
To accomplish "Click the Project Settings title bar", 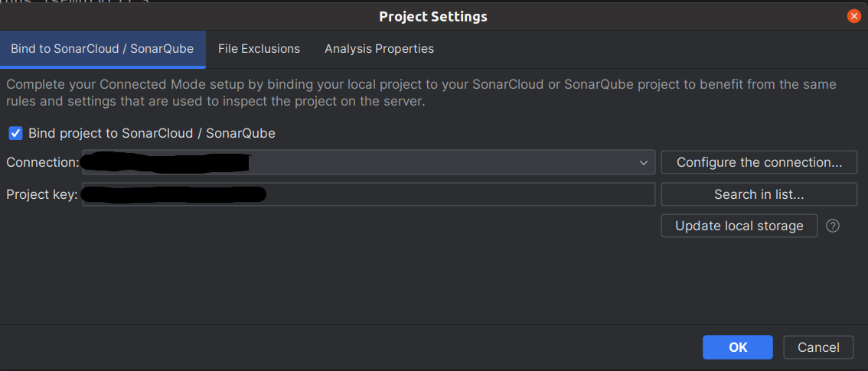I will [x=433, y=17].
